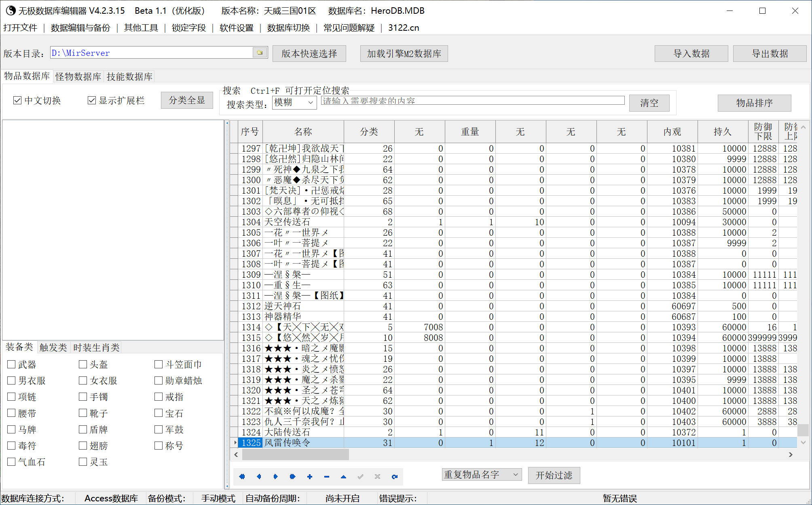Viewport: 812px width, 505px height.
Task: Click the cancel edit X icon
Action: point(377,477)
